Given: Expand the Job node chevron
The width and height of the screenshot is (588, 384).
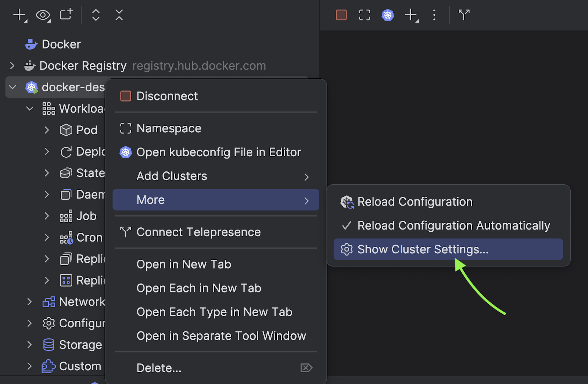Looking at the screenshot, I should pos(47,216).
